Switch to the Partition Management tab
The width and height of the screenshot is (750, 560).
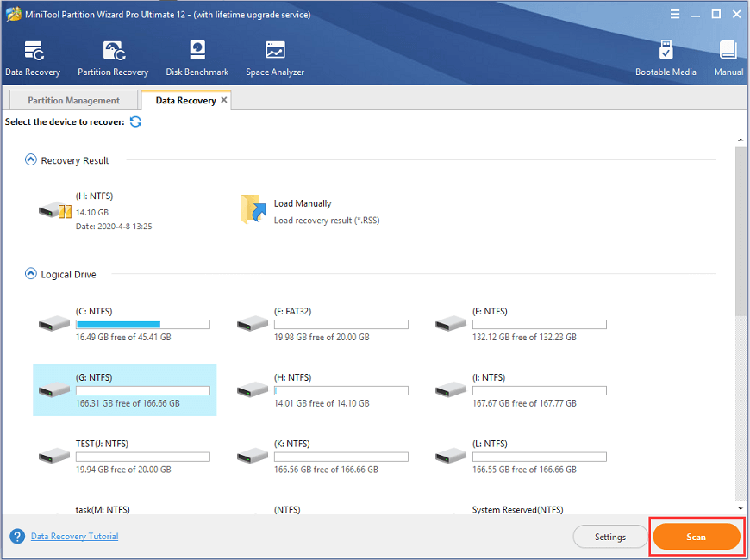coord(73,100)
